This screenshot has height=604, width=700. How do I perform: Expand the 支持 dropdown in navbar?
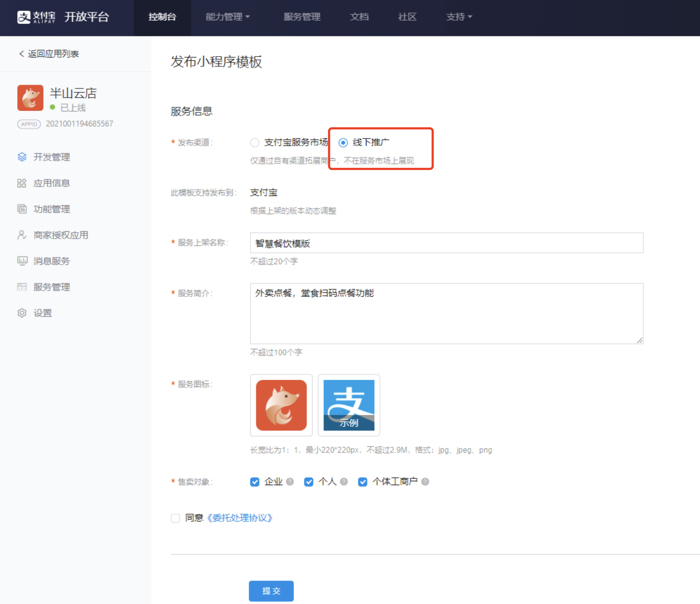[459, 17]
